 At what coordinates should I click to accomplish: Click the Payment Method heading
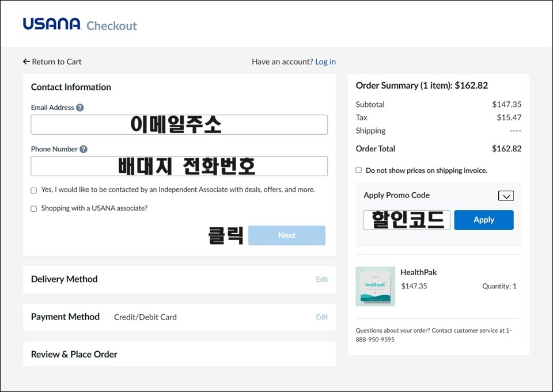tap(65, 317)
